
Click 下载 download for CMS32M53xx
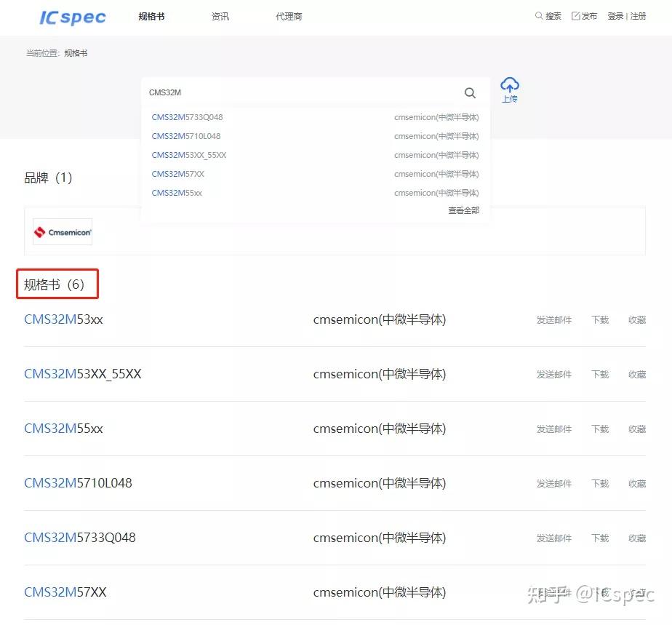pos(599,319)
